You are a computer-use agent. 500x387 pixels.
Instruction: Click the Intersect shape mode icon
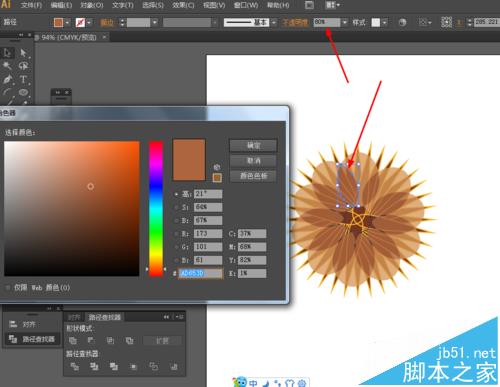[110, 340]
